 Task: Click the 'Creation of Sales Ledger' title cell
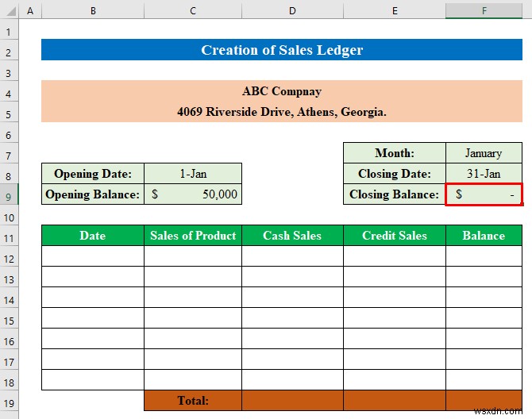(x=282, y=50)
